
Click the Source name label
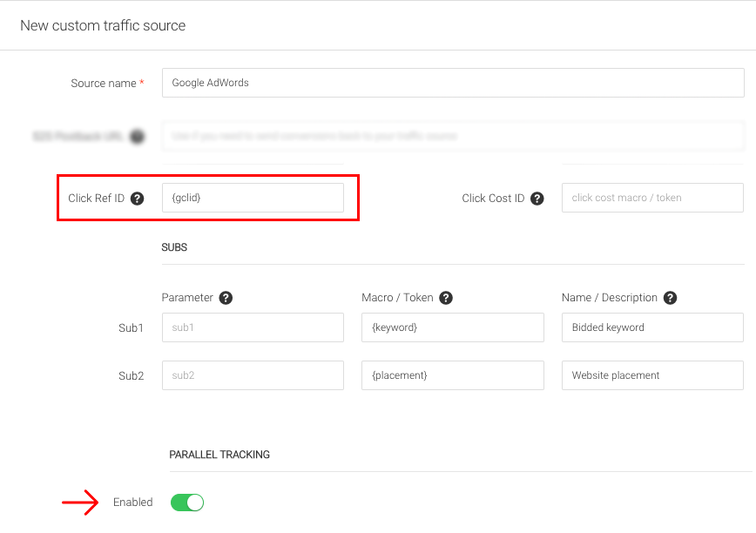click(x=103, y=84)
